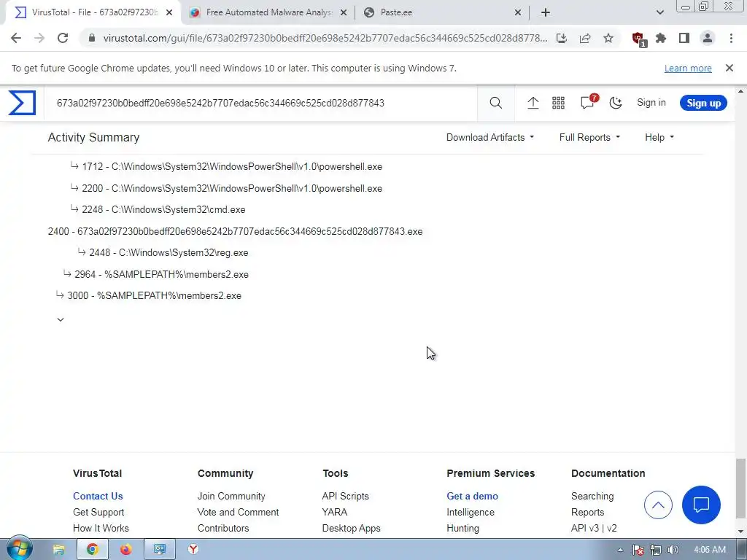Open the apps grid icon
747x560 pixels.
[558, 103]
